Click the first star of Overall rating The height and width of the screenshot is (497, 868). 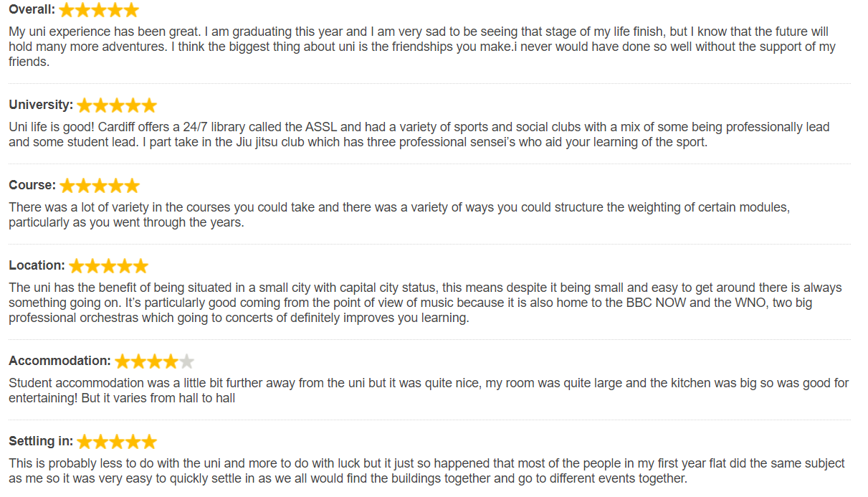(x=67, y=10)
